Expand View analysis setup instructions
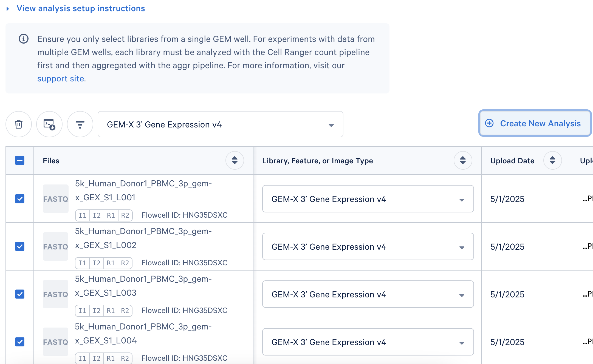This screenshot has height=364, width=593. pyautogui.click(x=81, y=8)
